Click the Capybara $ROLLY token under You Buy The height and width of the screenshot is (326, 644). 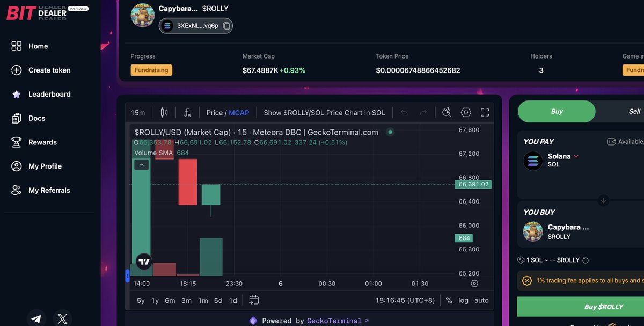pos(556,231)
